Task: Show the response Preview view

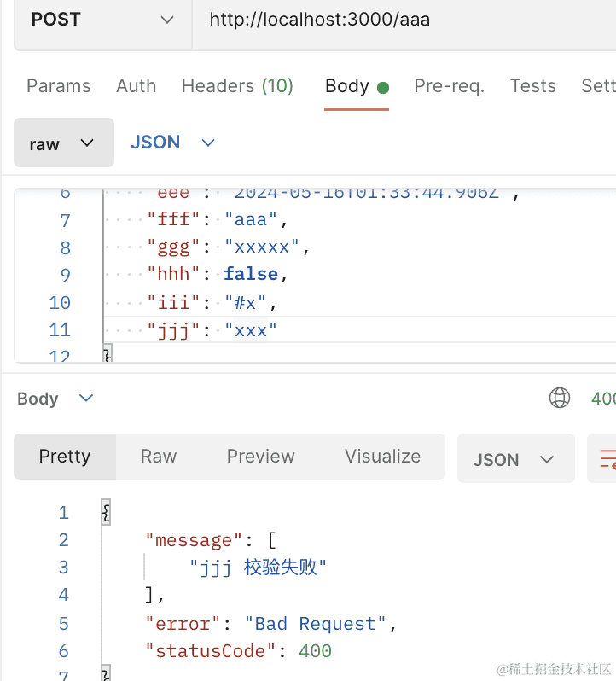Action: [x=260, y=457]
